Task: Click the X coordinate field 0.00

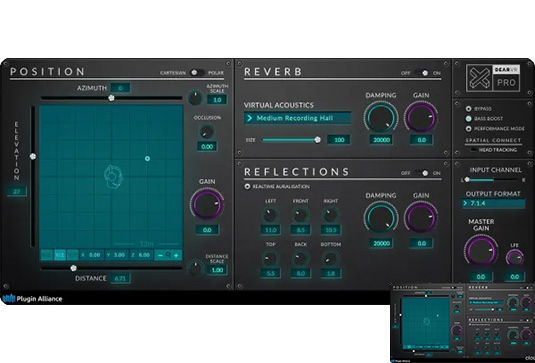Action: click(91, 255)
